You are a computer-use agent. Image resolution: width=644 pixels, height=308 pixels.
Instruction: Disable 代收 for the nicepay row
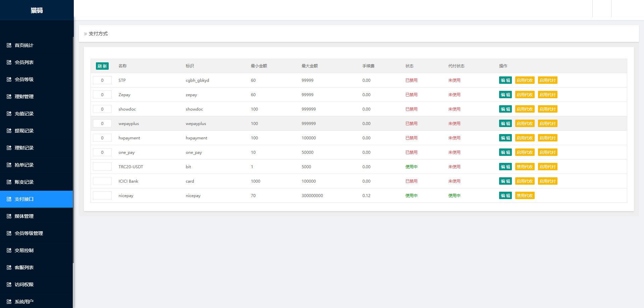tap(525, 196)
